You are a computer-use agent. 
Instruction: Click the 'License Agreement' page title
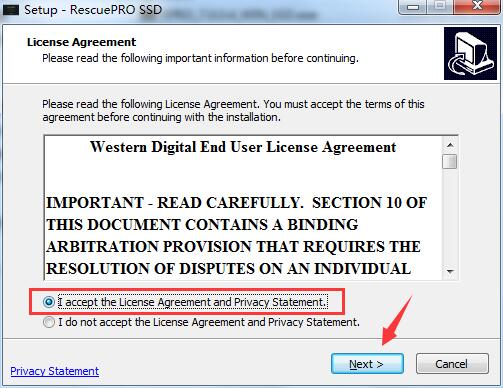coord(81,42)
